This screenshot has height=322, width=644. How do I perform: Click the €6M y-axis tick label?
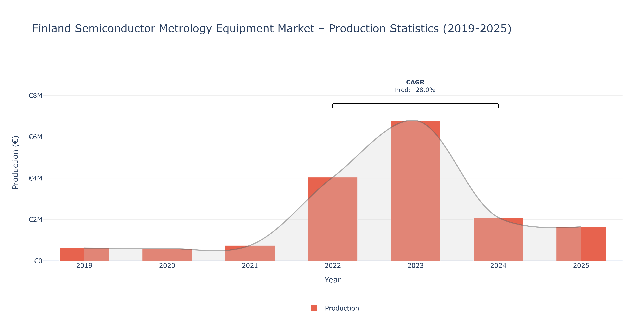(35, 137)
